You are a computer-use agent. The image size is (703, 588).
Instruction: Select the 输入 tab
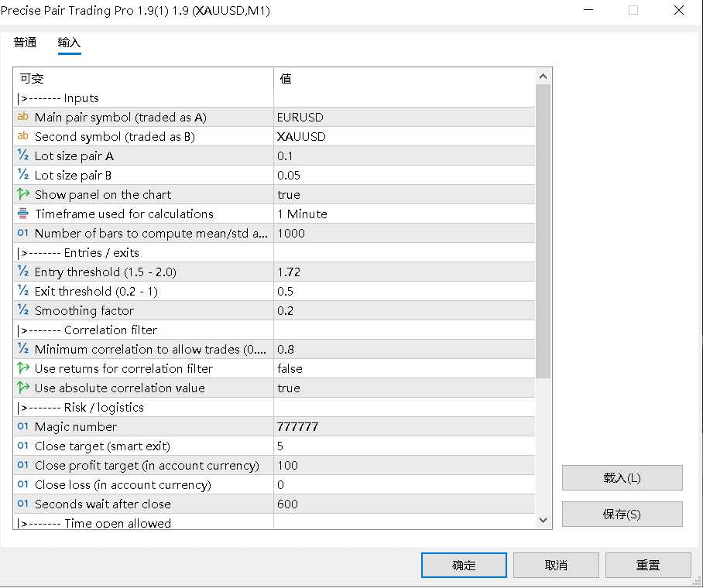(69, 43)
